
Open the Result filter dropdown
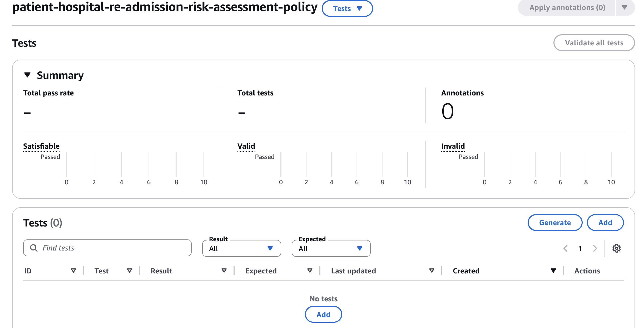tap(241, 248)
